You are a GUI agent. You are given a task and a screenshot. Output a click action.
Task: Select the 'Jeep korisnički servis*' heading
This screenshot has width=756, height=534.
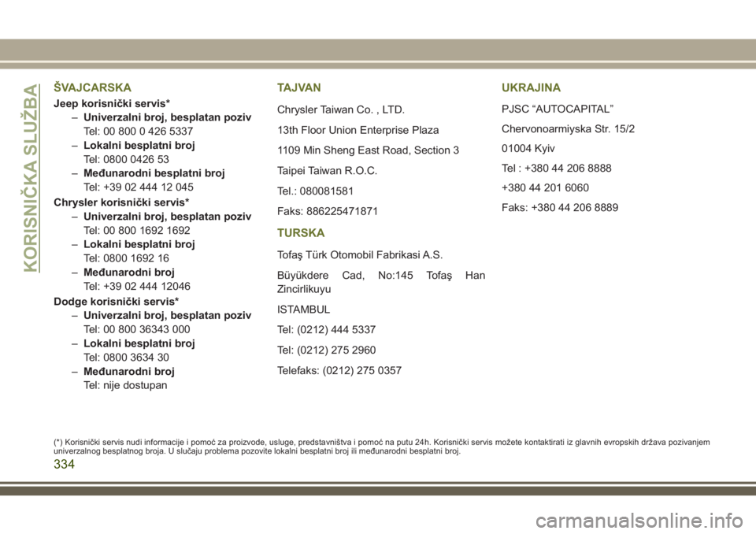point(111,103)
